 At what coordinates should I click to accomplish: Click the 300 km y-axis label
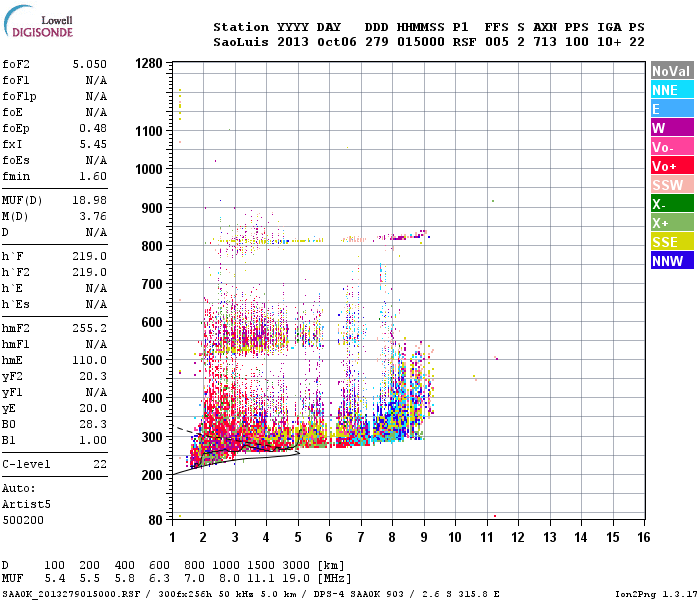click(152, 437)
